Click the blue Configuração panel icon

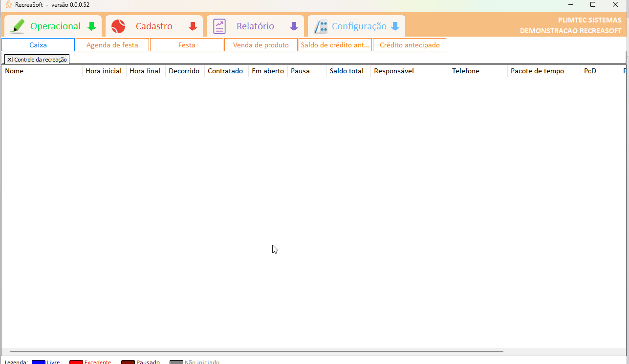321,26
